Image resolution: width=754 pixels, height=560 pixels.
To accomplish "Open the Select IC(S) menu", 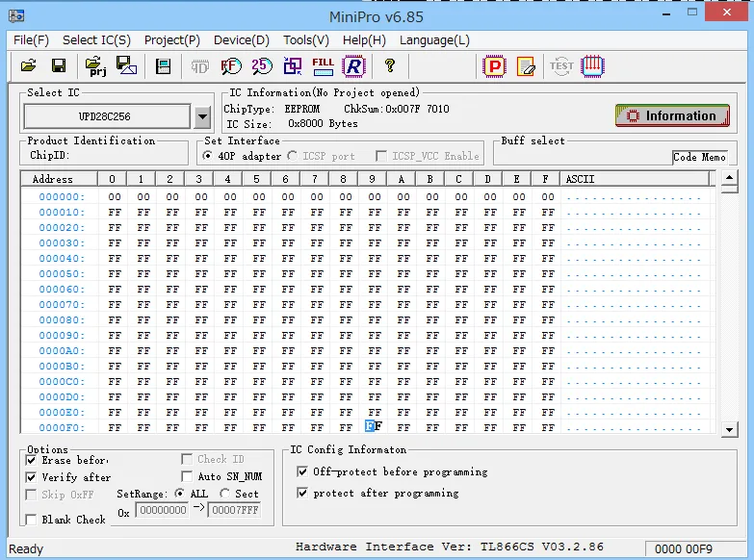I will (96, 39).
